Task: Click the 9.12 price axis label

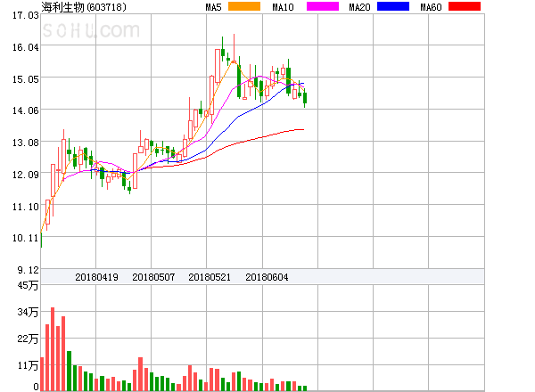Action: point(29,270)
